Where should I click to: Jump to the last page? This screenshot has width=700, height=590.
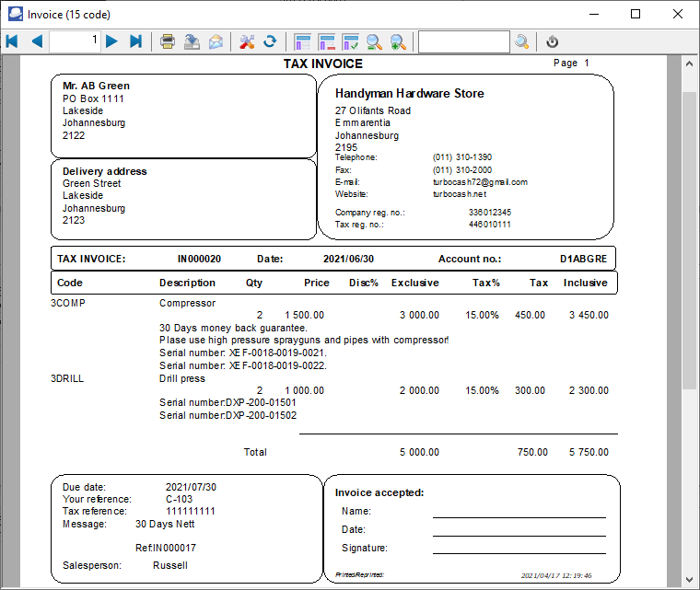[x=135, y=41]
